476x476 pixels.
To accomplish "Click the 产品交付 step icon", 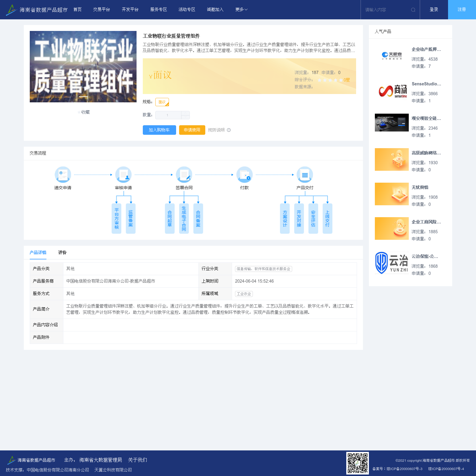I will (305, 175).
